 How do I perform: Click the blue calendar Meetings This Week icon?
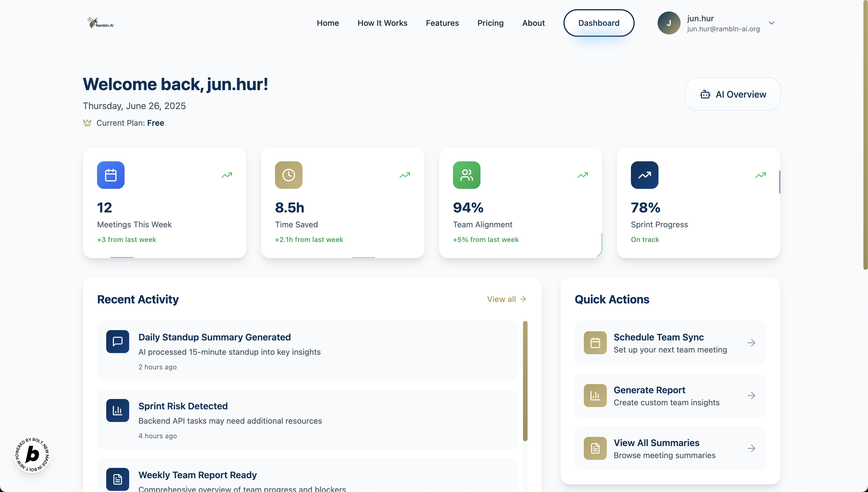click(x=111, y=175)
